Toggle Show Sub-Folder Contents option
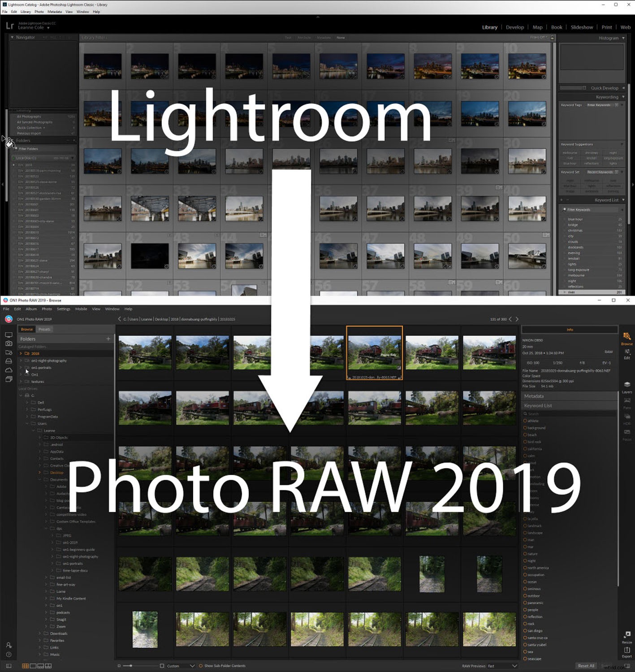The height and width of the screenshot is (672, 635). 201,666
